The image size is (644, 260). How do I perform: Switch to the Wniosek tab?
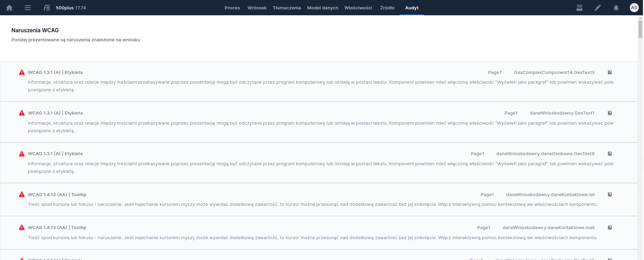point(257,8)
